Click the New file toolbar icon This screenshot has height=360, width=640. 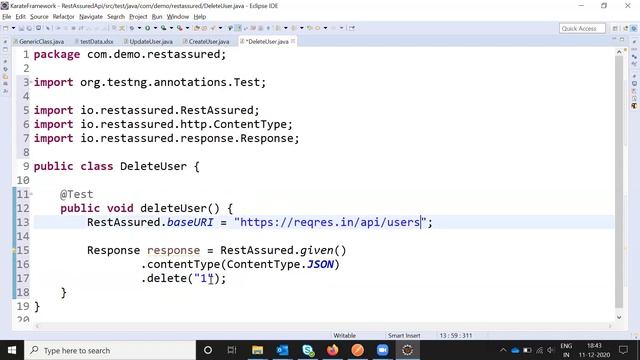tap(6, 28)
